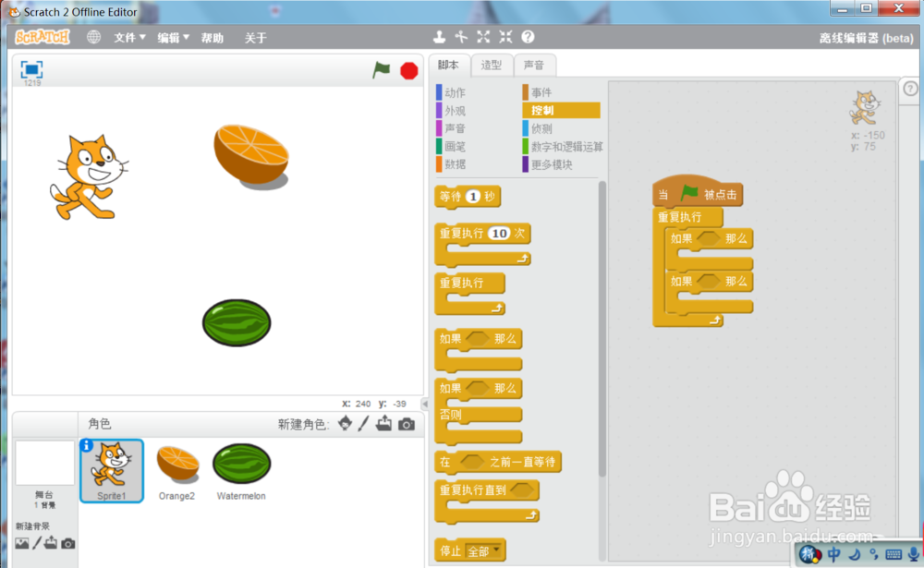Image resolution: width=924 pixels, height=568 pixels.
Task: Select the shrink sprite tool
Action: pos(505,37)
